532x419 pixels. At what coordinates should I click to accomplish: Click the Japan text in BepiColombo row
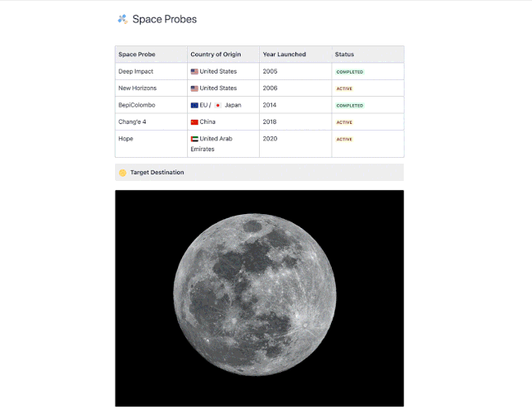(x=232, y=105)
